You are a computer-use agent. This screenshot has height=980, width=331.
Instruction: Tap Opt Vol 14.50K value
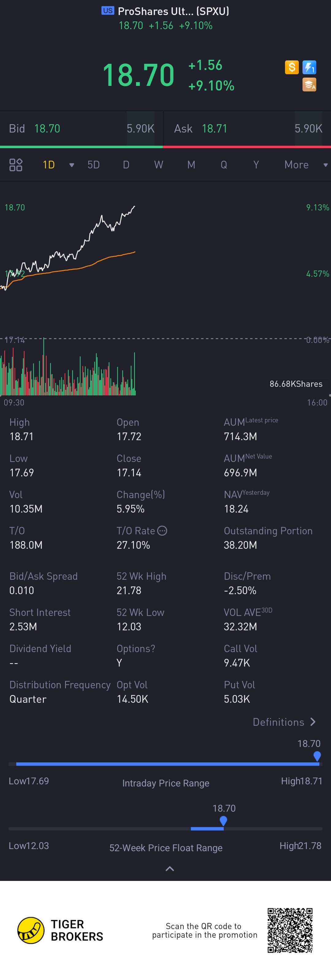(x=132, y=699)
